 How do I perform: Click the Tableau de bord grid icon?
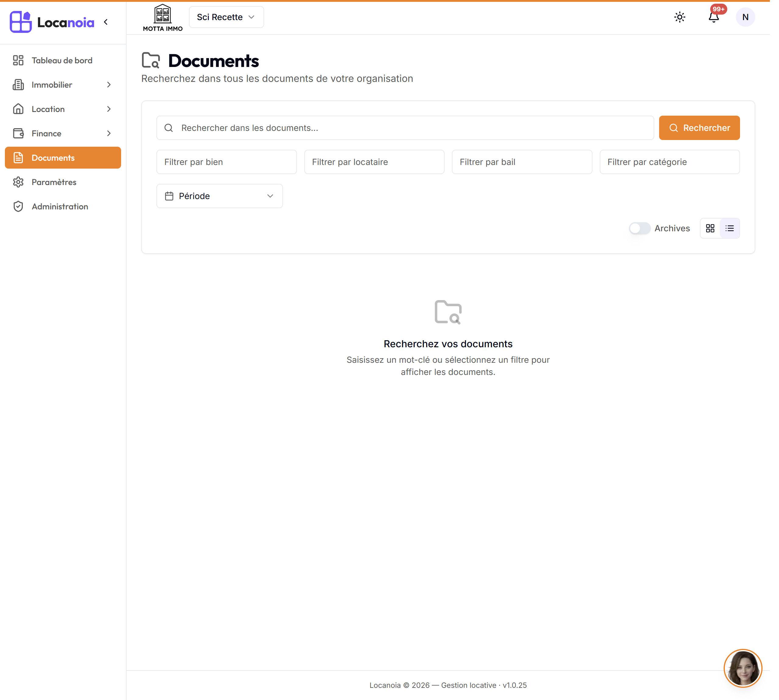(18, 60)
